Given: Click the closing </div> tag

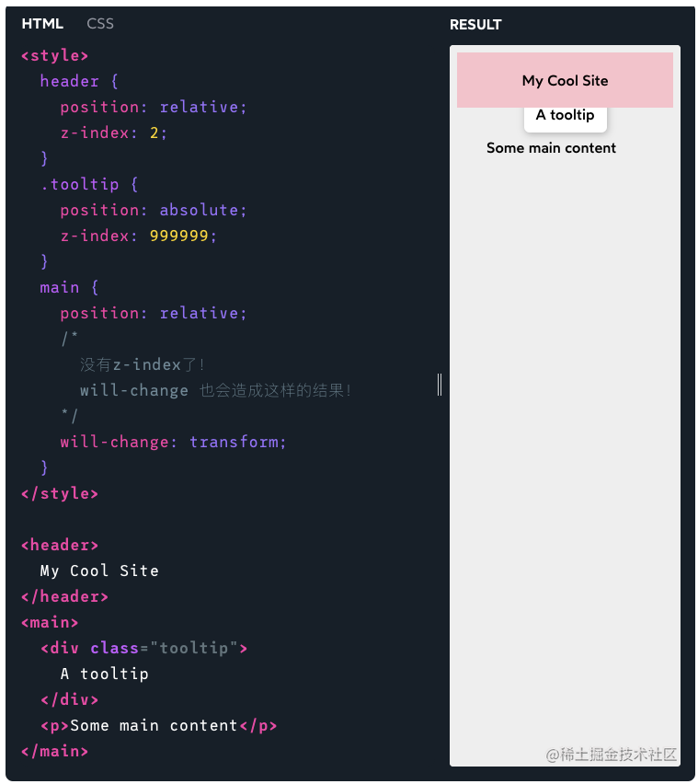Looking at the screenshot, I should (x=70, y=699).
